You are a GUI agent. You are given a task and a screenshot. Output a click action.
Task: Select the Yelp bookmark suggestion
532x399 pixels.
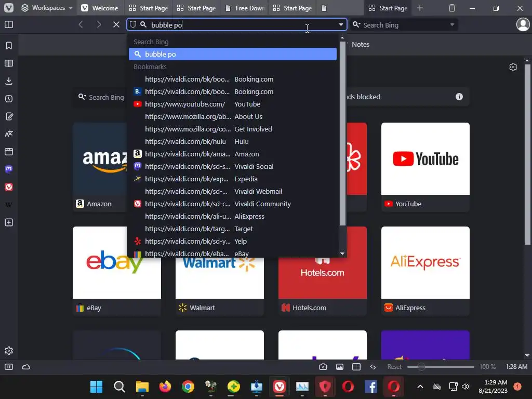tap(233, 241)
